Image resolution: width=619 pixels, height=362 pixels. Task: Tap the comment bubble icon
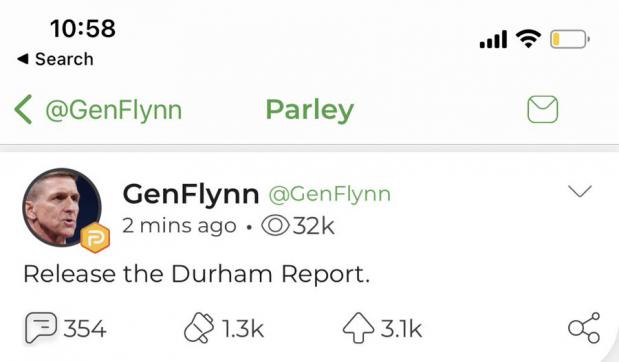(x=41, y=327)
